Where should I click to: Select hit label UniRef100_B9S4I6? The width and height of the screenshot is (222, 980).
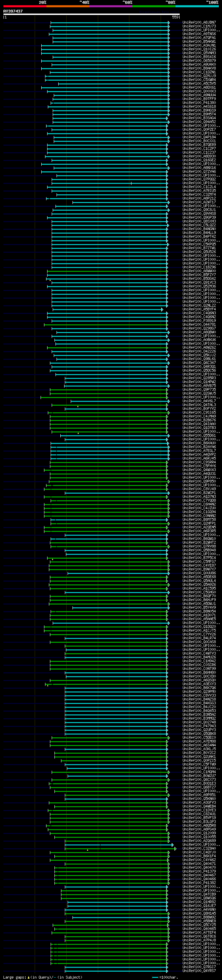tap(199, 57)
